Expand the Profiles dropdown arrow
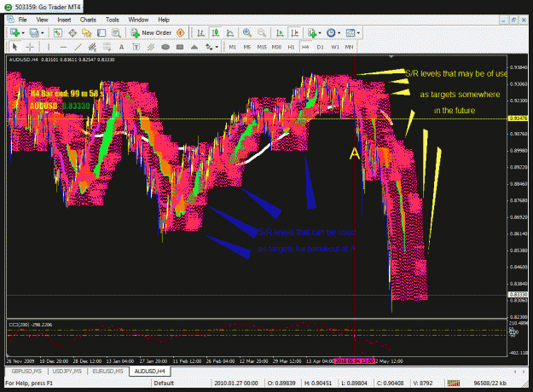Image resolution: width=533 pixels, height=392 pixels. [43, 33]
